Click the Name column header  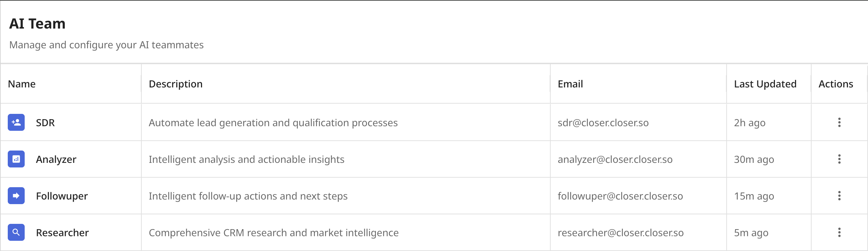pyautogui.click(x=22, y=84)
